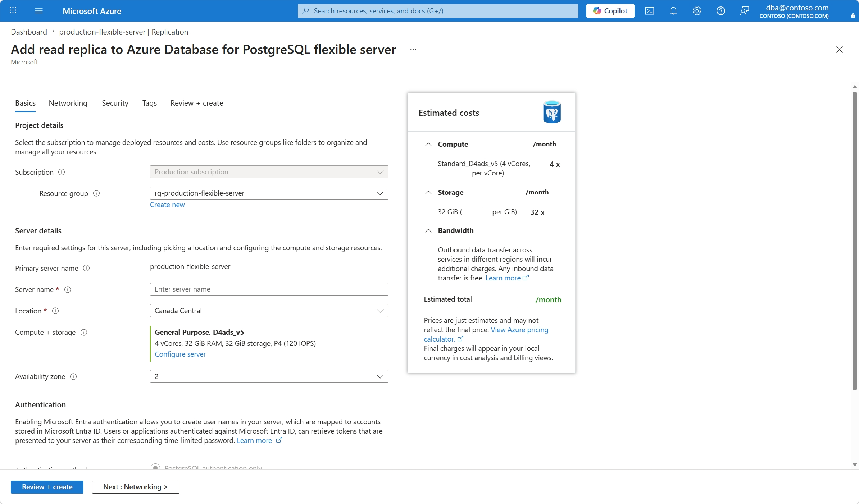Collapse the Compute cost section
Screen dimensions: 859x504
(x=428, y=144)
